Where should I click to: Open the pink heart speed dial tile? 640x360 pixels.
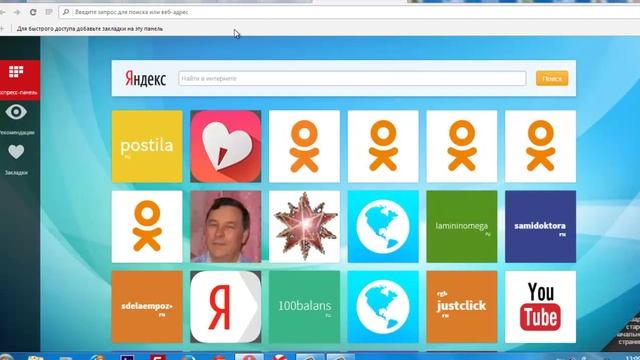pyautogui.click(x=226, y=146)
